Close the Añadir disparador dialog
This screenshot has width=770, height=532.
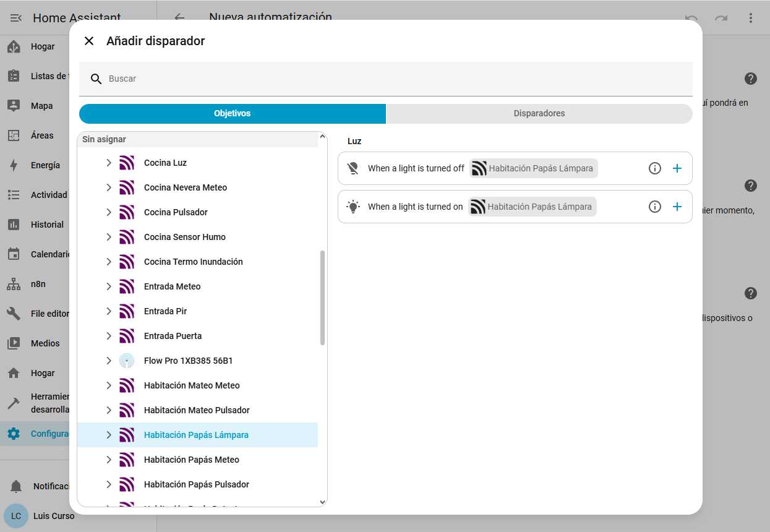89,41
